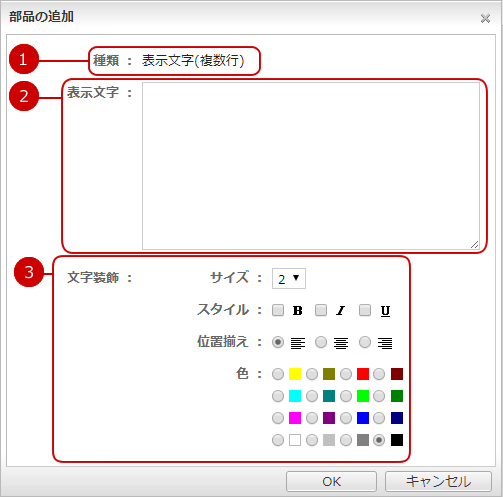Click the center-align text icon

coord(341,343)
